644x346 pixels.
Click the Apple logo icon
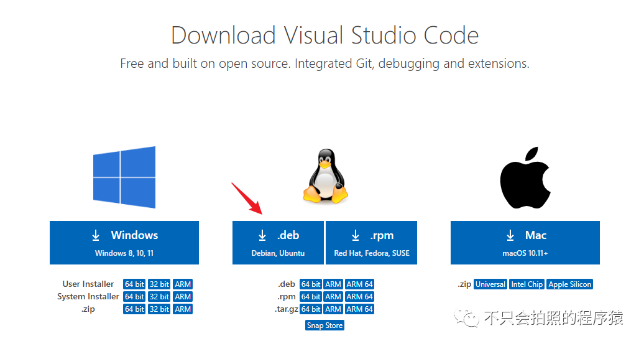525,177
